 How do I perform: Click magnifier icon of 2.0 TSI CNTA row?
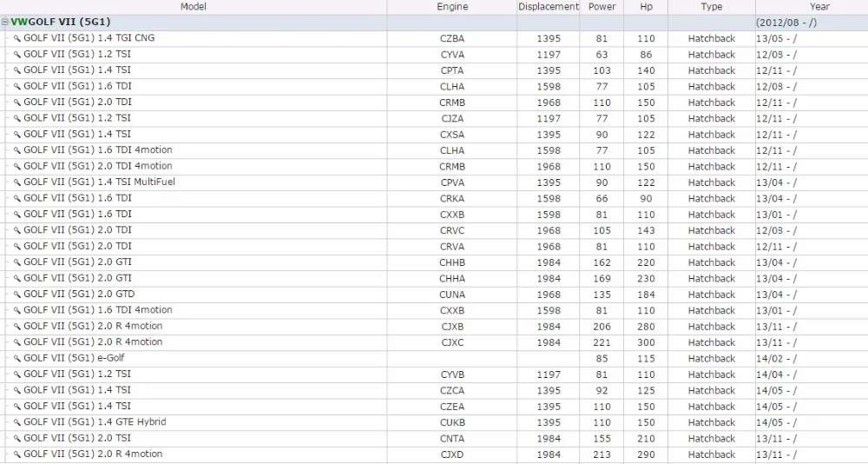(x=17, y=439)
